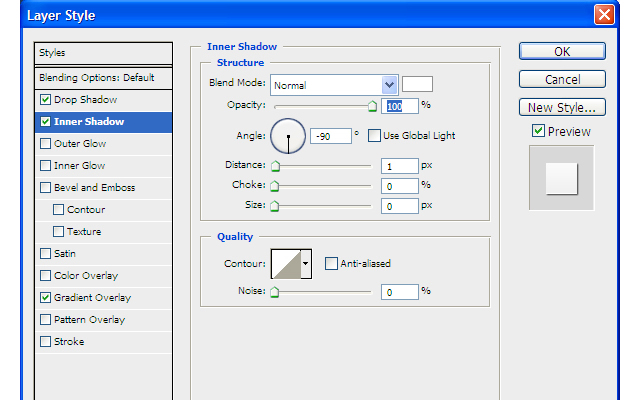Uncheck the Drop Shadow style
640x400 pixels.
45,100
